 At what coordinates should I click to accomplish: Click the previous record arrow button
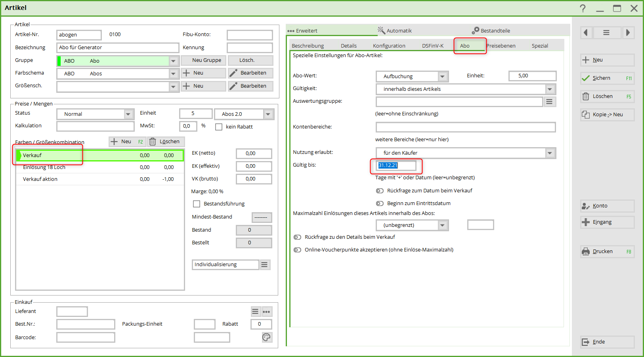(586, 33)
